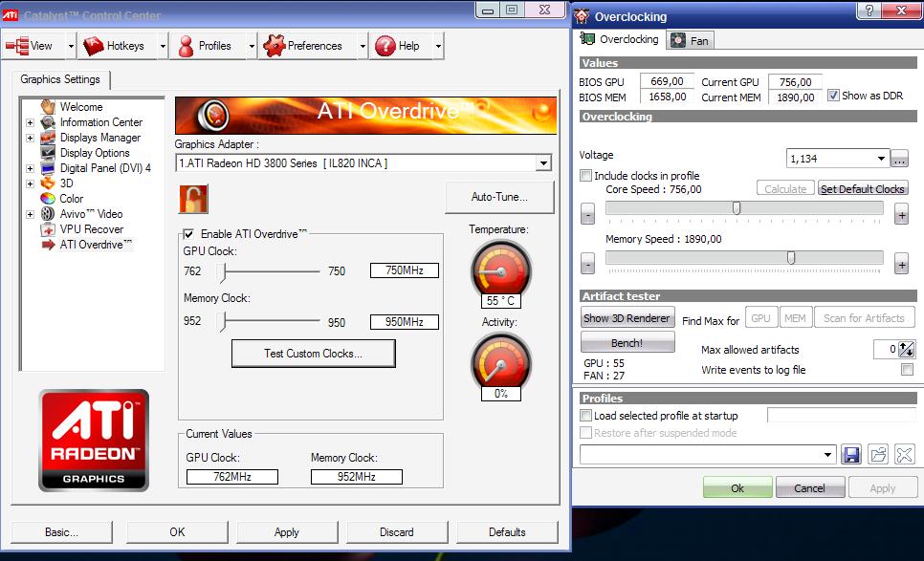The image size is (924, 561).
Task: Expand the Information Center tree node
Action: click(x=30, y=122)
